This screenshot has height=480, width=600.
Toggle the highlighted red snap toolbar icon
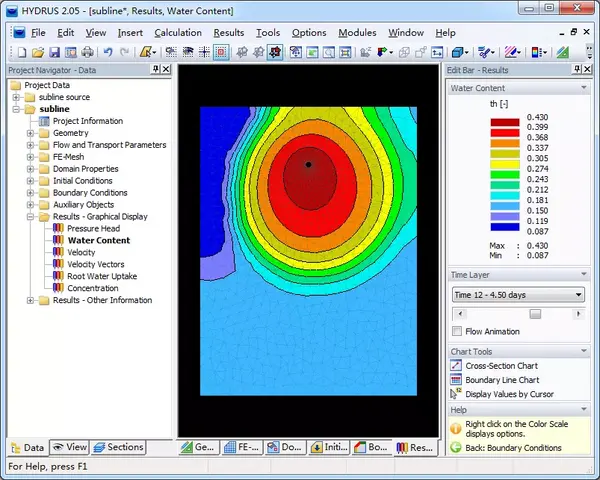click(221, 52)
